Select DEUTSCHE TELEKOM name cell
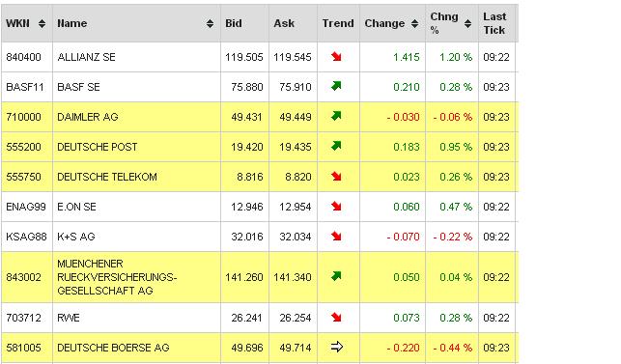Screen dimensions: 621x364 pyautogui.click(x=136, y=177)
